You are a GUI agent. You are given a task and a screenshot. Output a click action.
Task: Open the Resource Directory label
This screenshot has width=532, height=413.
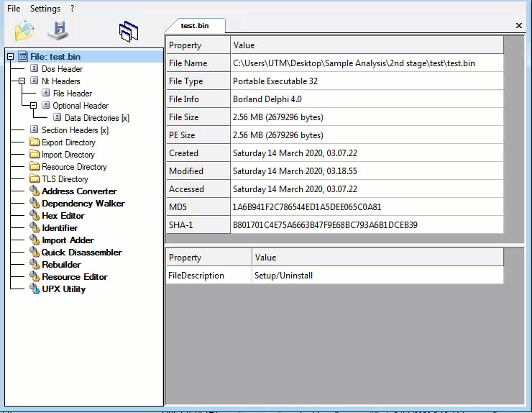coord(74,167)
